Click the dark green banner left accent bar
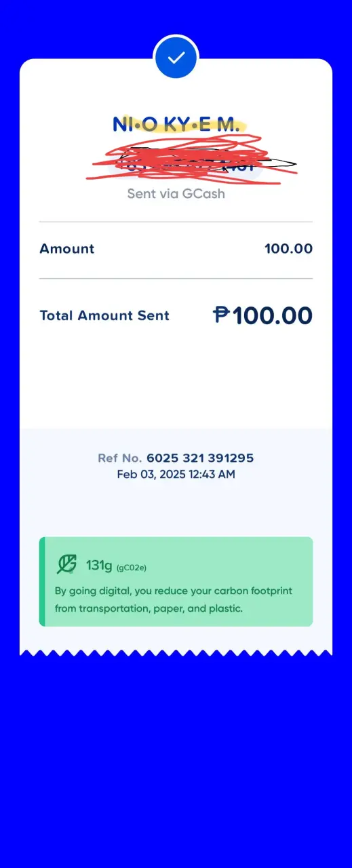This screenshot has height=868, width=352. pos(41,582)
